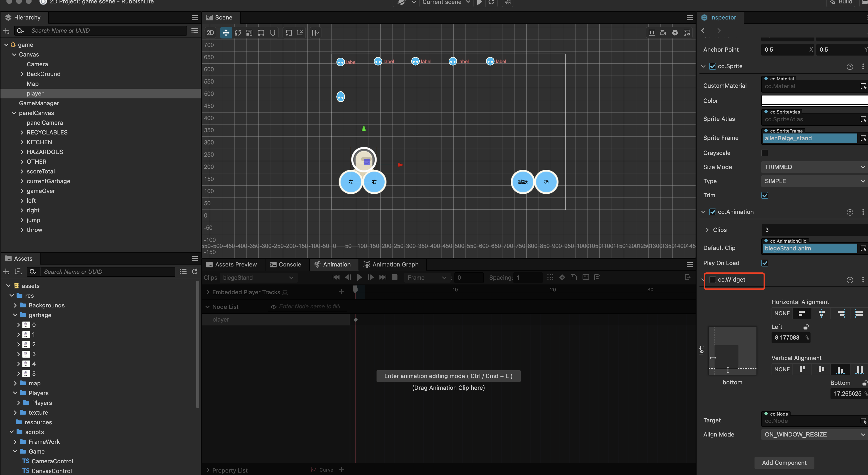
Task: Select the Rect transform tool
Action: pyautogui.click(x=261, y=33)
